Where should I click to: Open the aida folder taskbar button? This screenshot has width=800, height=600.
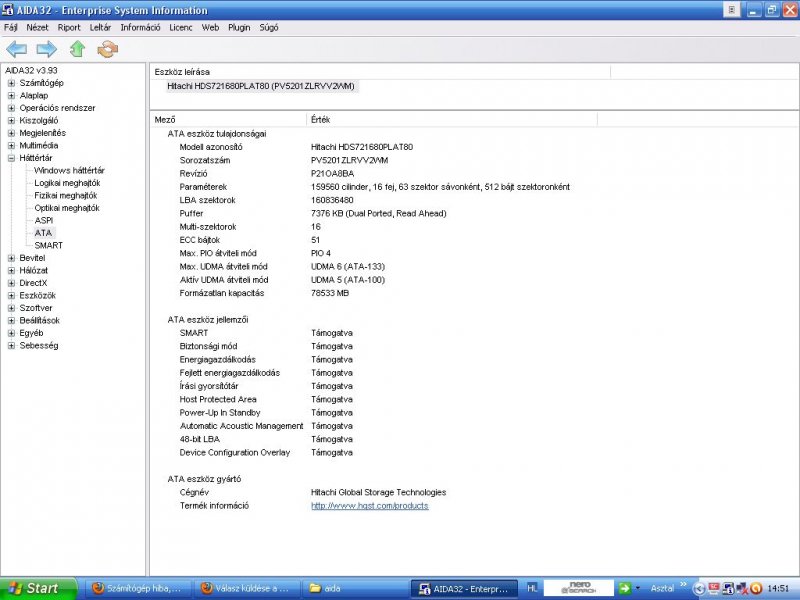(354, 588)
